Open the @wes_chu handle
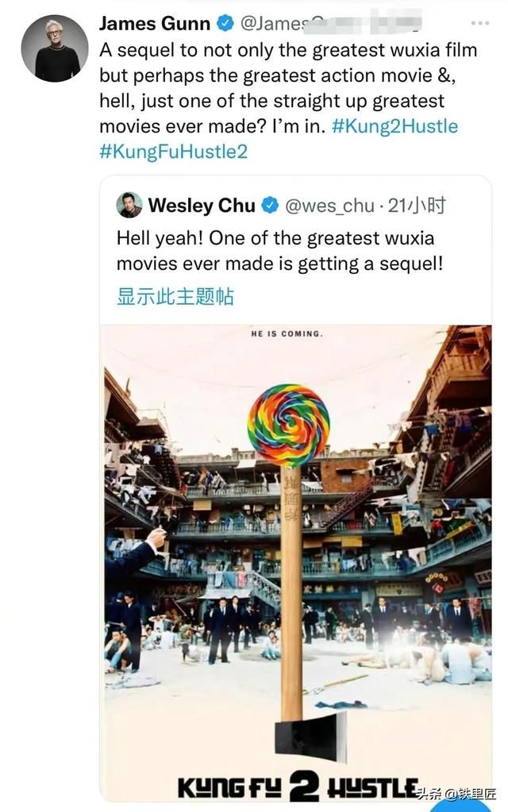Image resolution: width=508 pixels, height=812 pixels. (x=329, y=206)
